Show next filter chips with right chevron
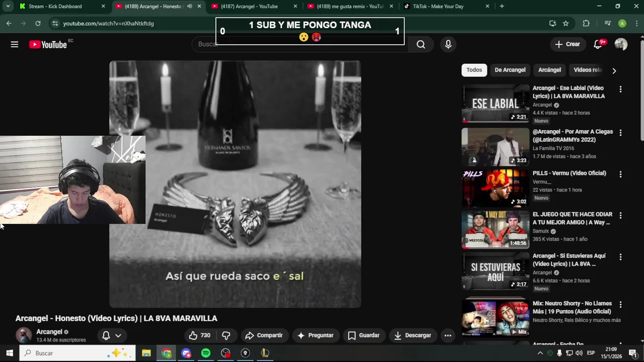The height and width of the screenshot is (362, 644). click(x=614, y=70)
